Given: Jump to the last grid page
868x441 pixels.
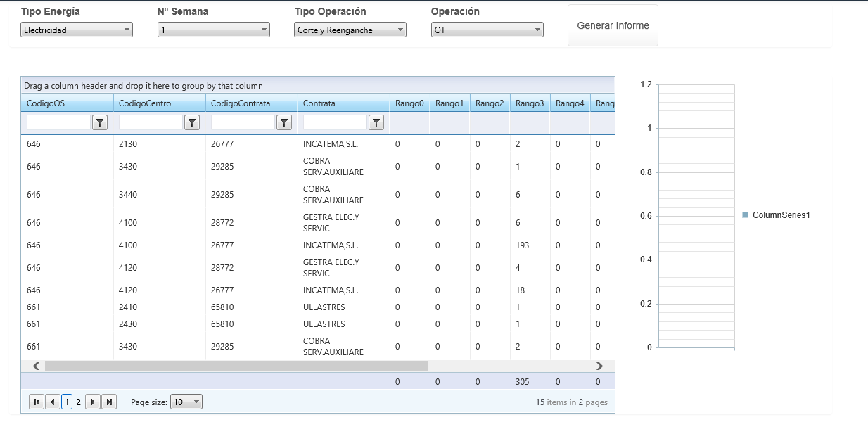Looking at the screenshot, I should tap(108, 402).
